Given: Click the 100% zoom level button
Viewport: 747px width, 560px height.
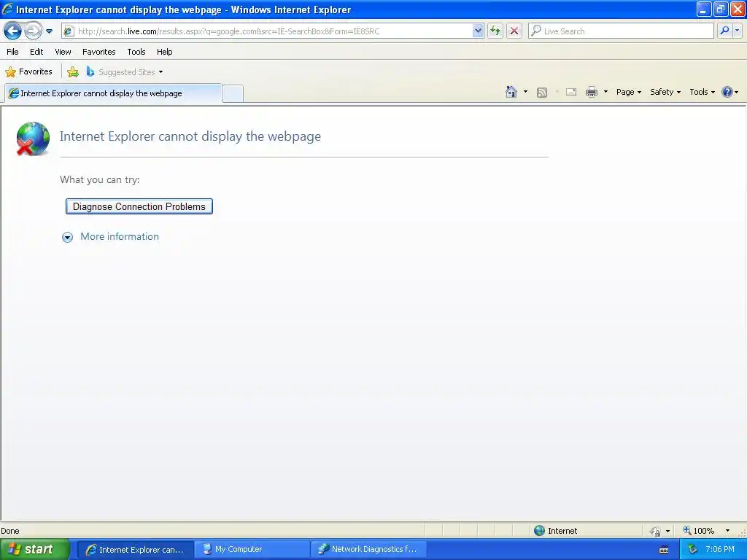Looking at the screenshot, I should pyautogui.click(x=699, y=531).
